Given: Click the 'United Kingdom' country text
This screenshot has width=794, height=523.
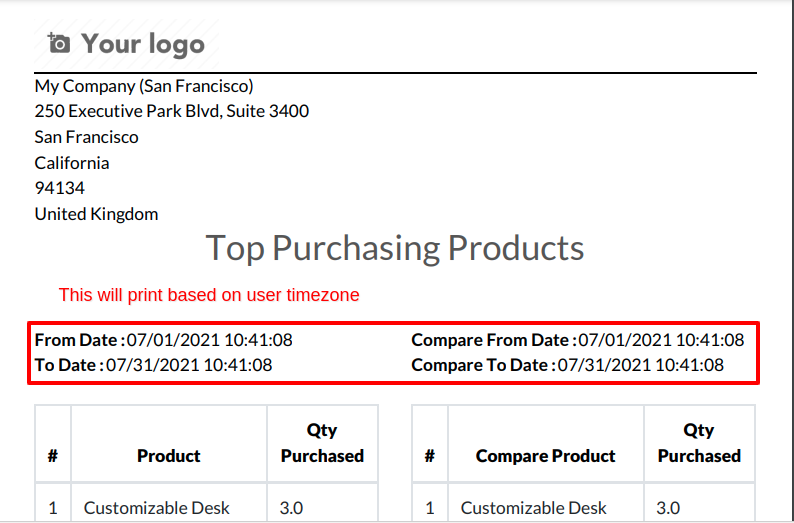Looking at the screenshot, I should tap(96, 214).
